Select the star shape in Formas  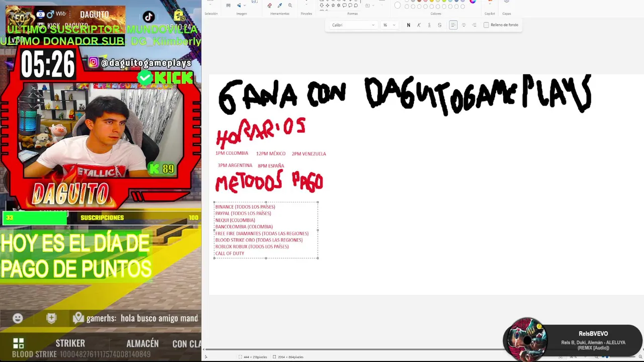click(x=333, y=5)
